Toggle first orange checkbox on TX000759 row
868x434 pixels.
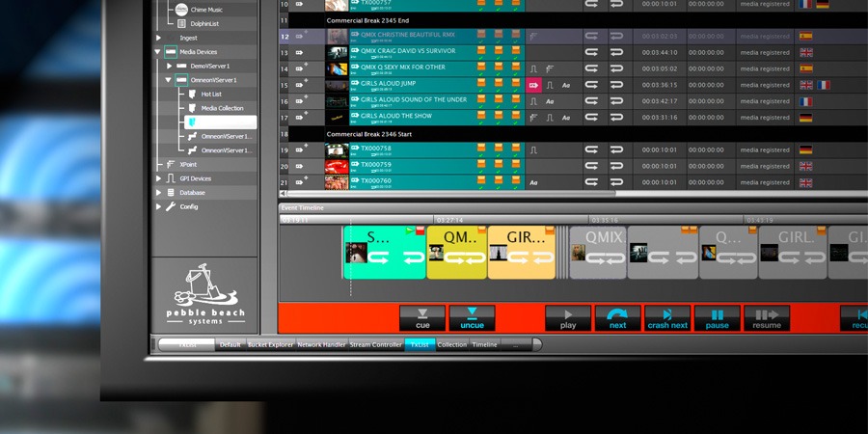click(x=481, y=163)
